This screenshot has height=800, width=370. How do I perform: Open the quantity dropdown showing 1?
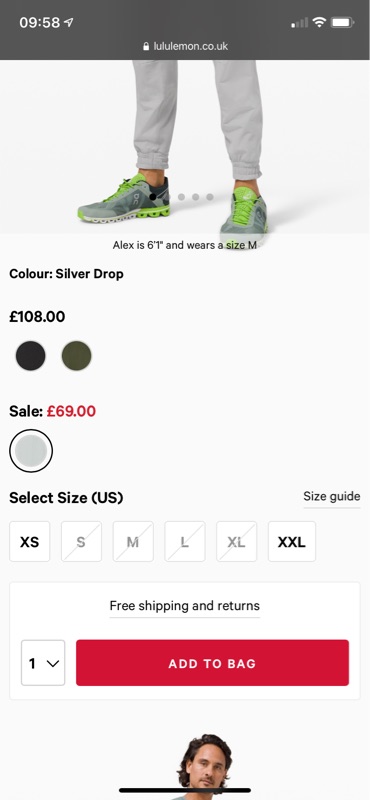pyautogui.click(x=43, y=663)
